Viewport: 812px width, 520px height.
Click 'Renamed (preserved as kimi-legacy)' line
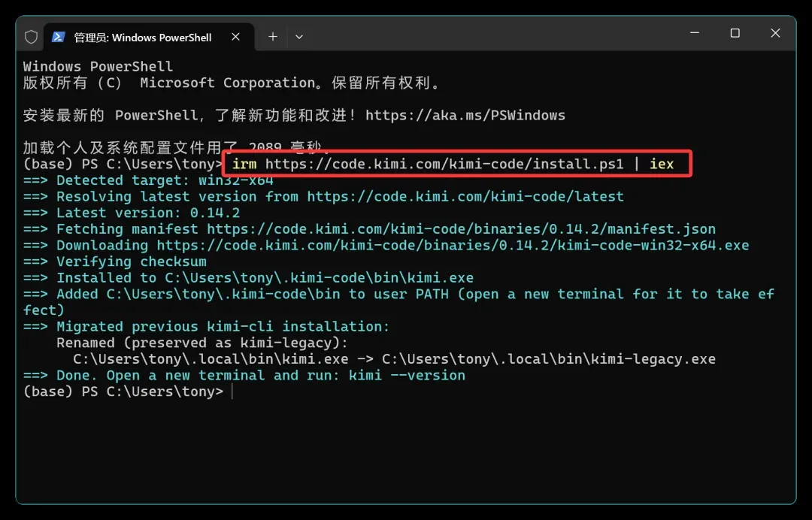(x=202, y=343)
